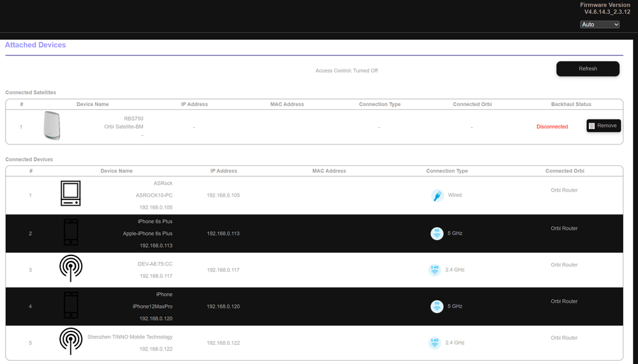638x364 pixels.
Task: Select the ASROCK10-PC device name
Action: point(154,195)
